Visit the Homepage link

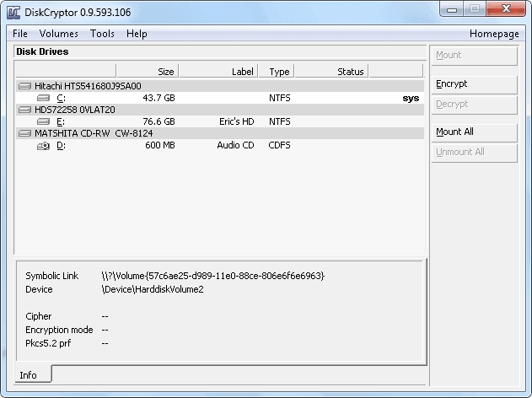pos(494,34)
